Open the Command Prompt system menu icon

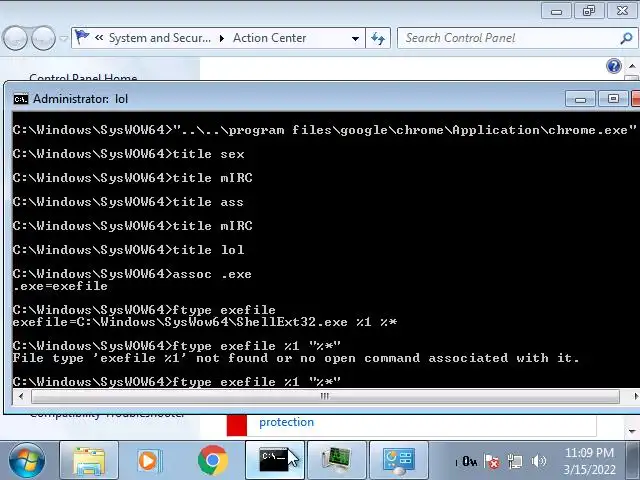(x=21, y=99)
